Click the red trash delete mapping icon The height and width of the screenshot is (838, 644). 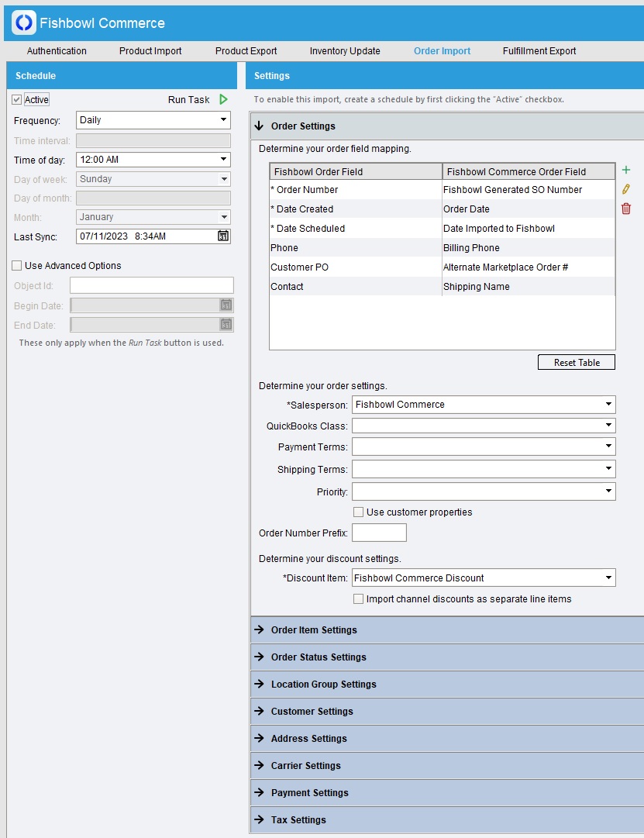[x=626, y=209]
